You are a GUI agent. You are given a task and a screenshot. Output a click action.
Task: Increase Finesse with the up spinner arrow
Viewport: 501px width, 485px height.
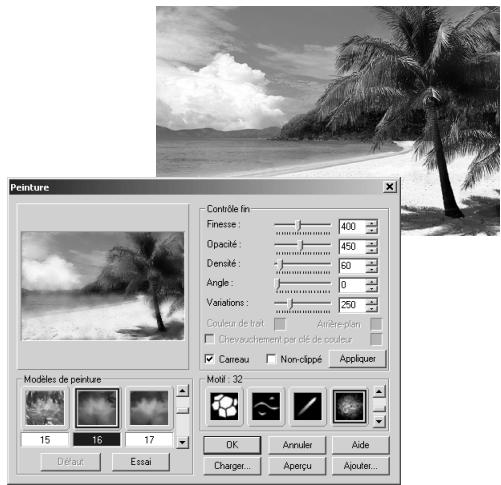click(372, 223)
